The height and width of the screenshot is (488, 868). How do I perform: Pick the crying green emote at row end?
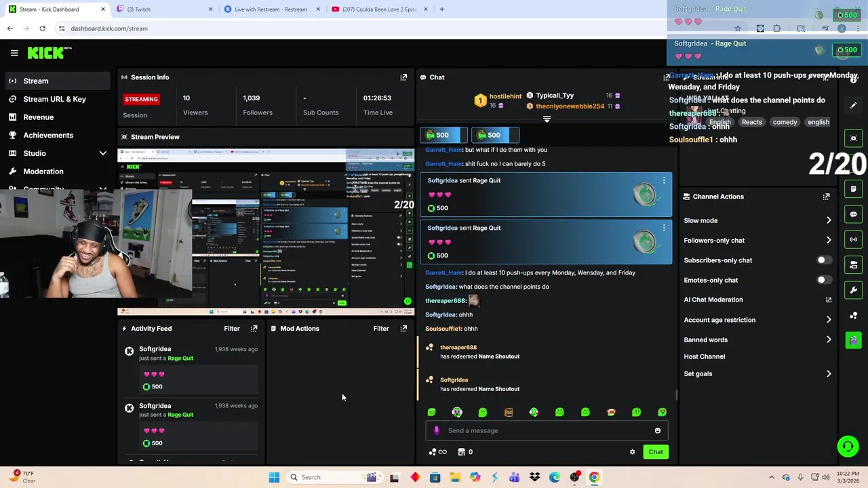pos(663,412)
